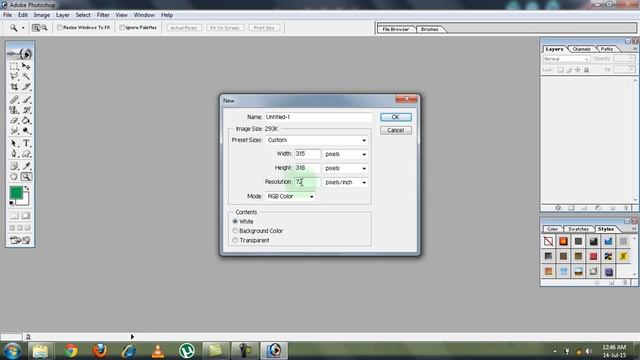Viewport: 640px width, 360px height.
Task: Select the Slice tool
Action: coord(26,87)
